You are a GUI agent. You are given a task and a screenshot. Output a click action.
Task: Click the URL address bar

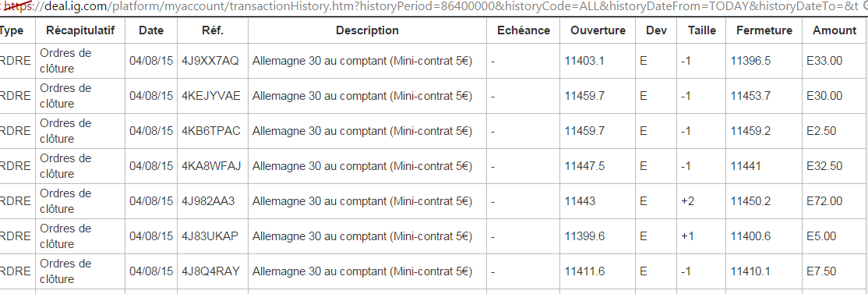434,8
